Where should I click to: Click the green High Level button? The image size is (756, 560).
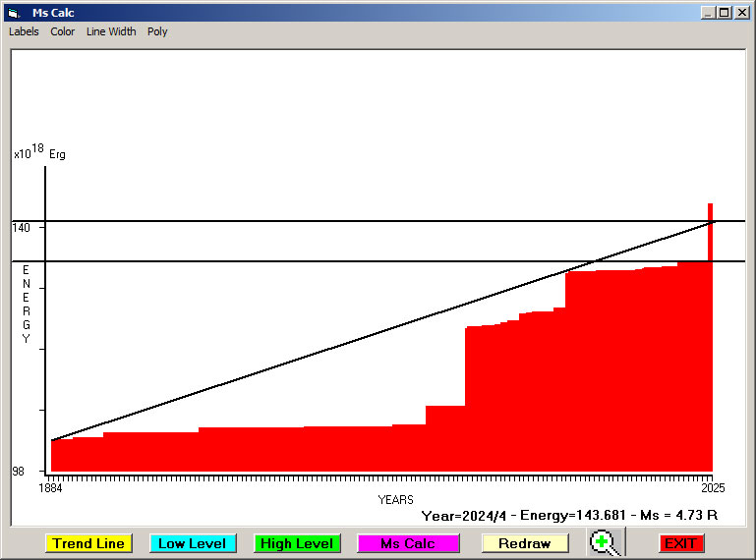point(298,543)
